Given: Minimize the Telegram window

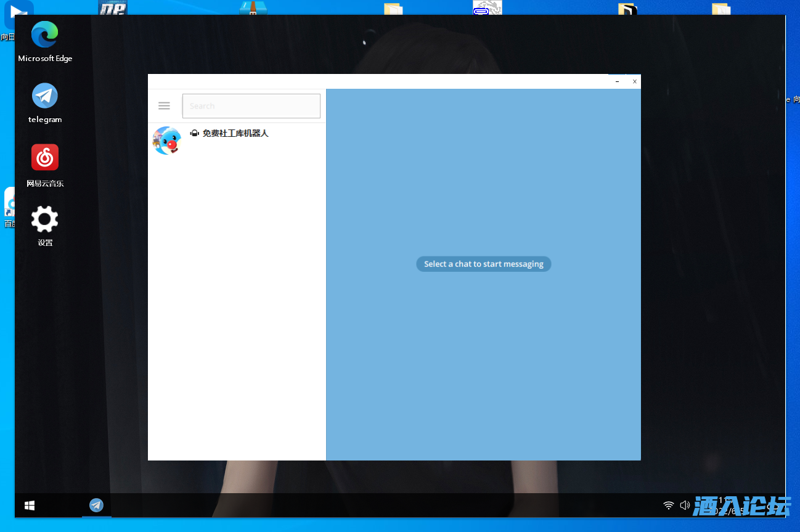Looking at the screenshot, I should tap(617, 81).
